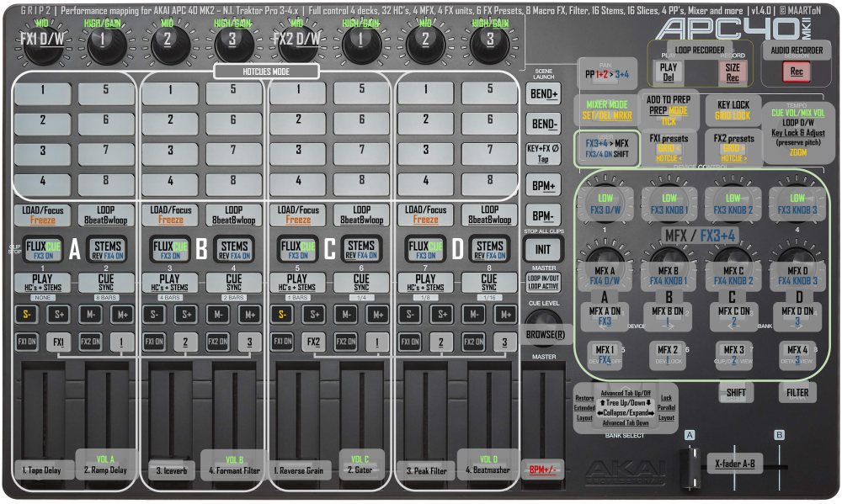This screenshot has height=504, width=842.
Task: Toggle deck D FX2 ON button
Action: [x=473, y=342]
